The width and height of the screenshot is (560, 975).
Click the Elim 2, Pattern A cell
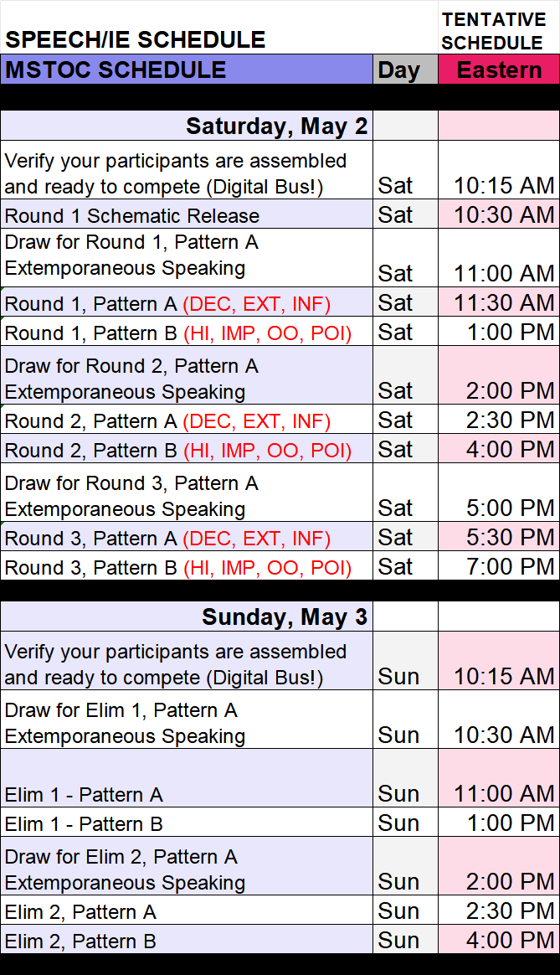click(x=80, y=911)
